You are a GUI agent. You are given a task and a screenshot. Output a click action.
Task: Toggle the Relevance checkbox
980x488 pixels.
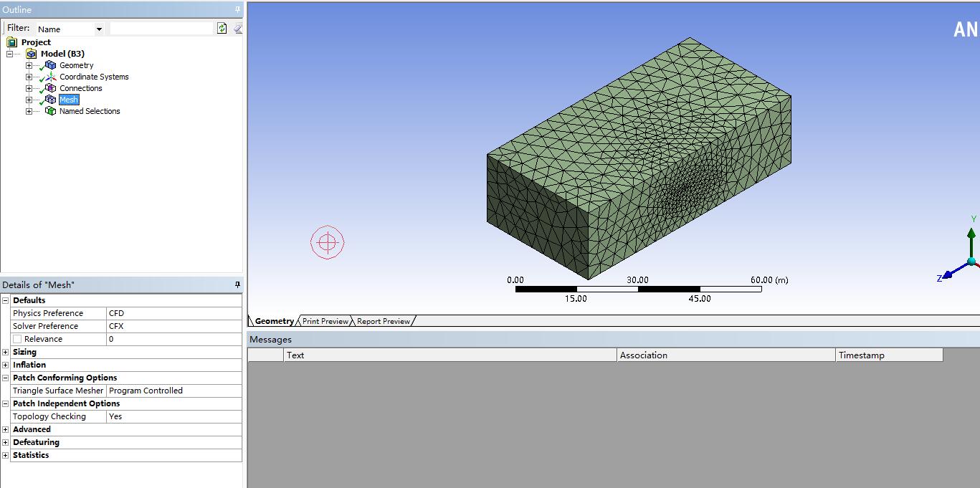(x=17, y=339)
